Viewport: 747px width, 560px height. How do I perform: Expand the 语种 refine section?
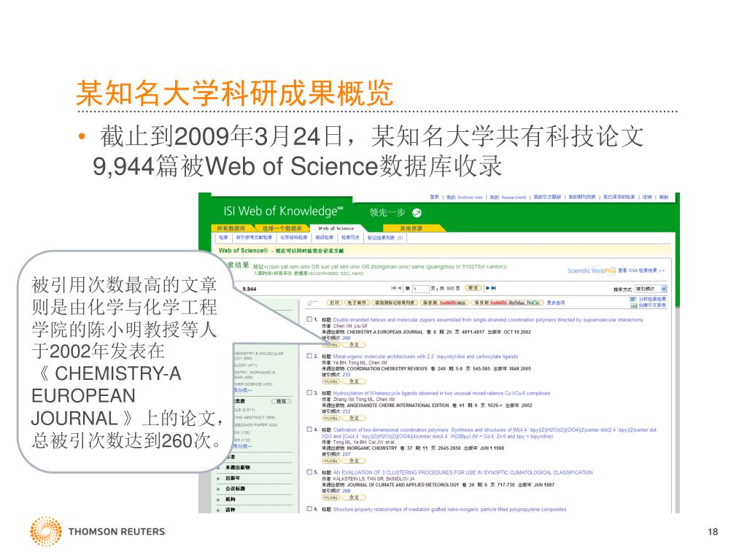(x=230, y=510)
